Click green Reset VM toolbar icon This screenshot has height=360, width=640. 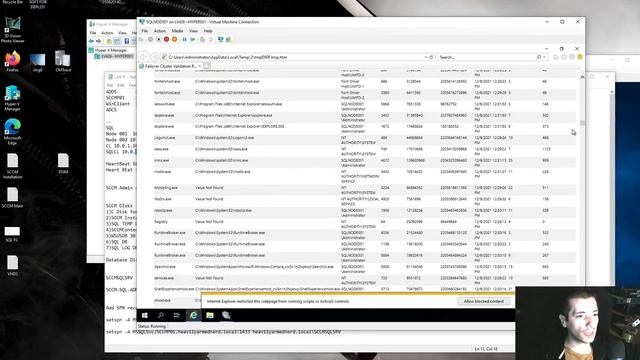(x=193, y=40)
